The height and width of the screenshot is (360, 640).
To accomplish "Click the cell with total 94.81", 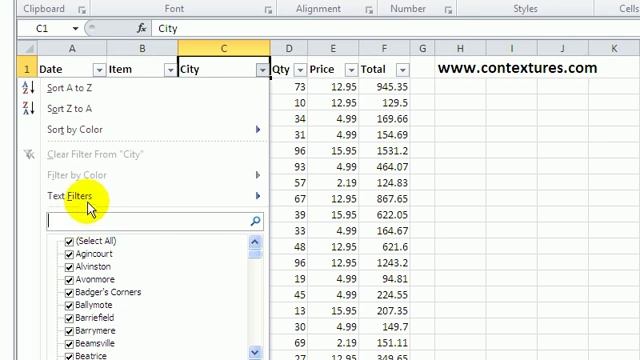I will click(384, 279).
